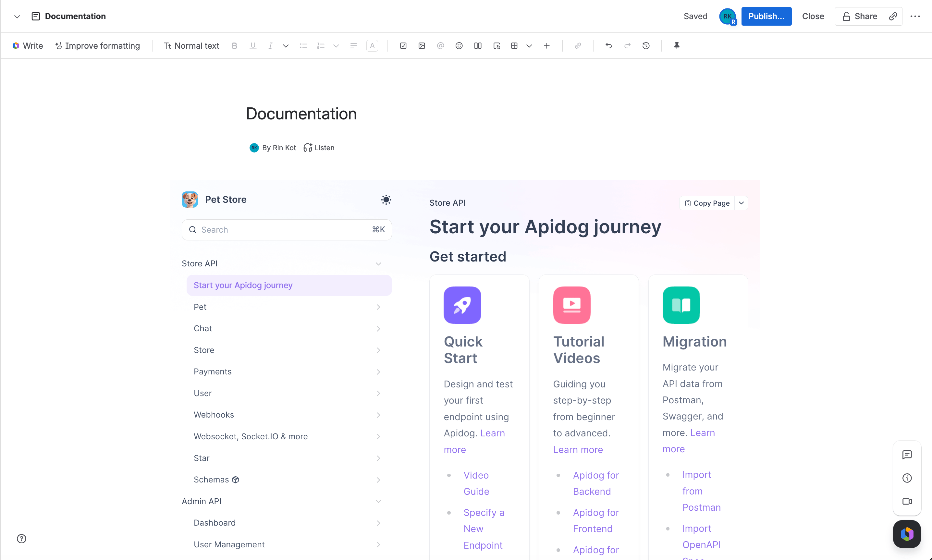Click the Search field in Pet Store
Viewport: 932px width, 560px height.
pyautogui.click(x=287, y=230)
